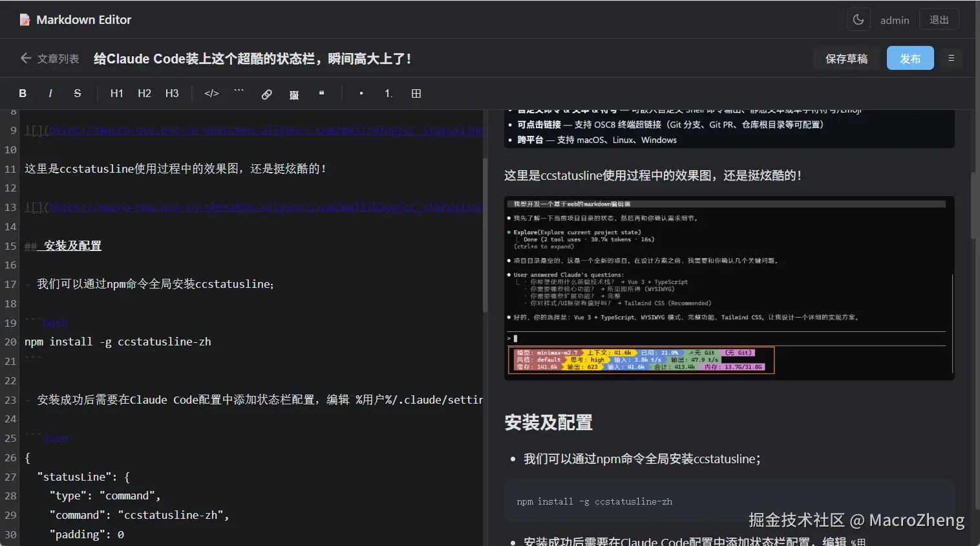Image resolution: width=980 pixels, height=546 pixels.
Task: Click the admin username
Action: tap(895, 20)
